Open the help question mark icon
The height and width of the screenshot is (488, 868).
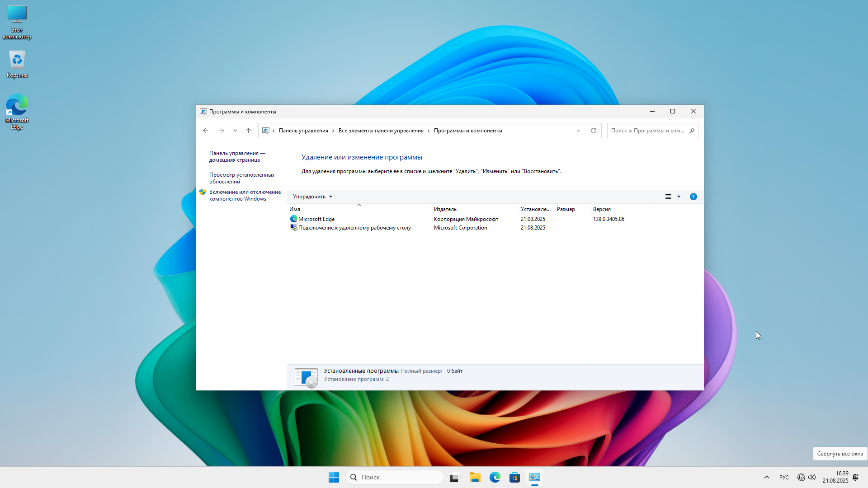[x=693, y=197]
